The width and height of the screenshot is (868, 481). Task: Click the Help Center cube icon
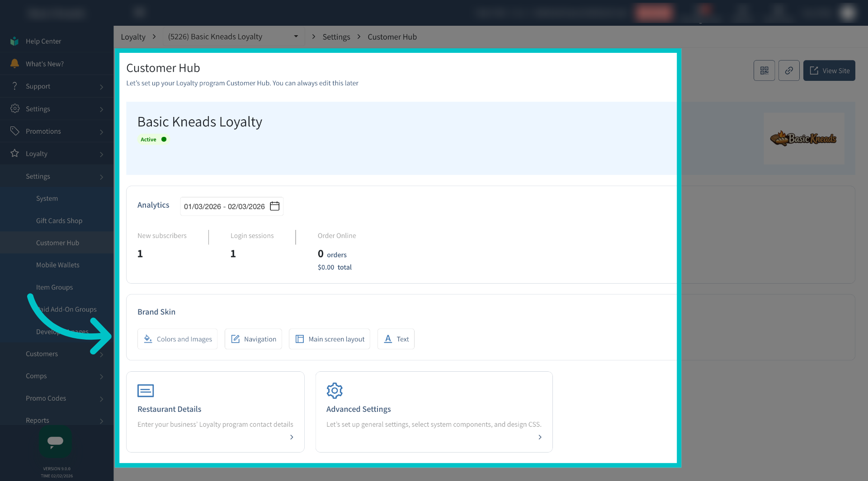(x=14, y=41)
